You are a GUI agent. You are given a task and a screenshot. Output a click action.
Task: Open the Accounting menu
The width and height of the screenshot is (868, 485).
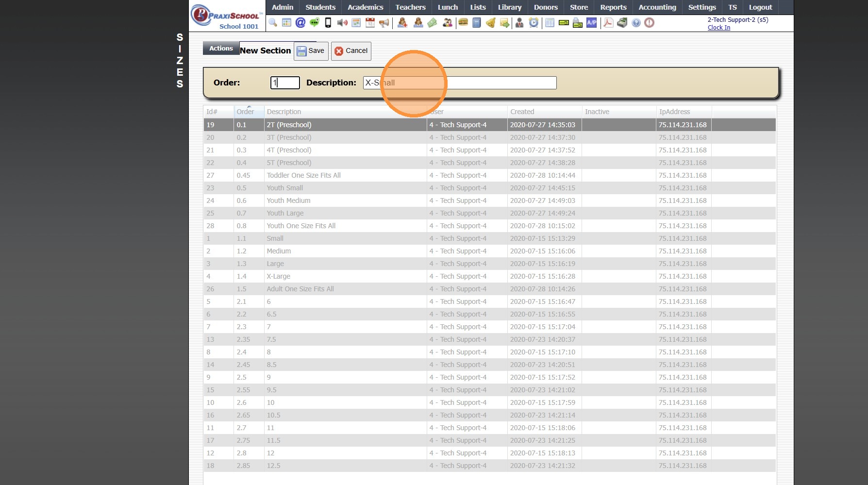(x=657, y=7)
